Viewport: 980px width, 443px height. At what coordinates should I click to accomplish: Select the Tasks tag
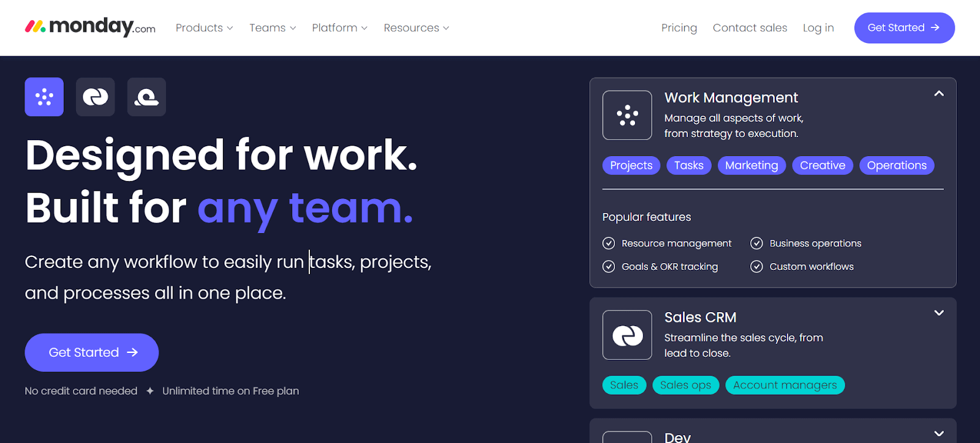pos(689,165)
